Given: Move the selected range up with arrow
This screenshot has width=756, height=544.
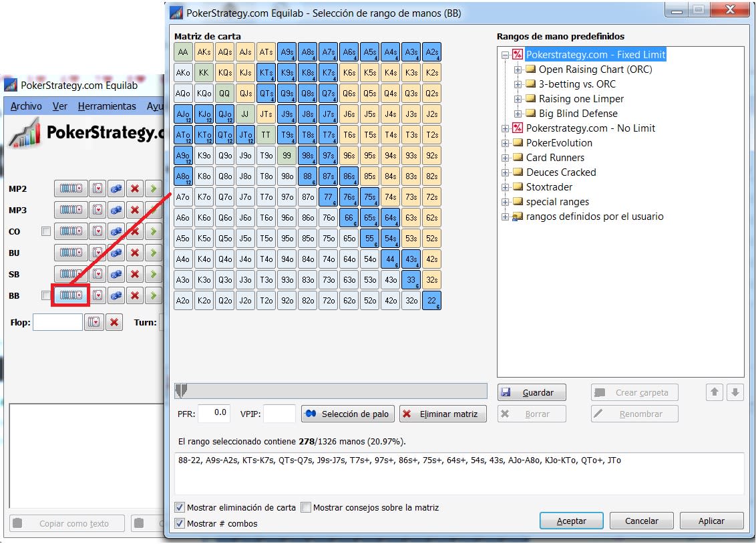Looking at the screenshot, I should tap(715, 392).
